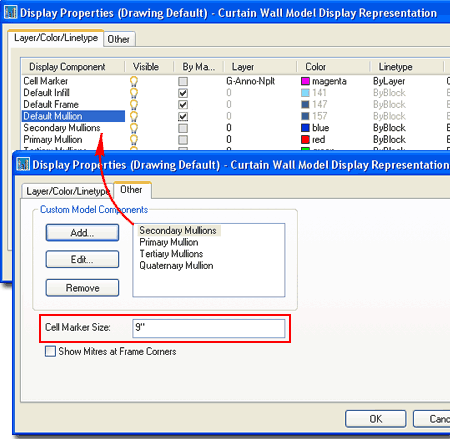This screenshot has height=439, width=450.
Task: Toggle Primary Mullion lightbulb icon
Action: point(134,139)
